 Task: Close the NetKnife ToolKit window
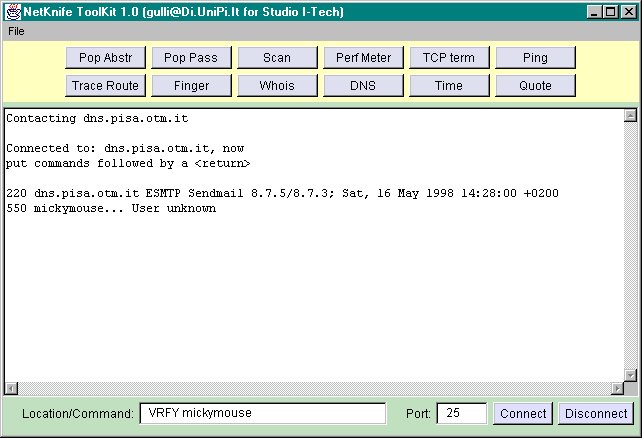(x=628, y=12)
